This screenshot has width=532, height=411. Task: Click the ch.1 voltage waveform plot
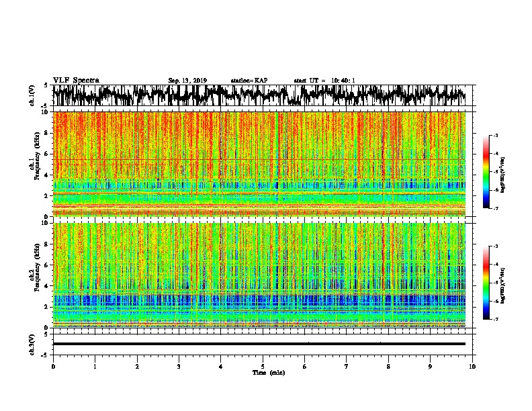[259, 95]
